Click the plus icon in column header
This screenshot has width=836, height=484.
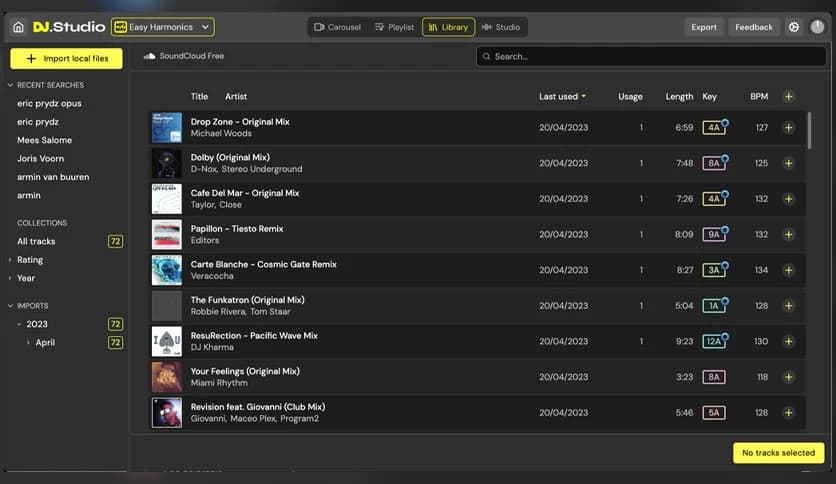coord(788,97)
